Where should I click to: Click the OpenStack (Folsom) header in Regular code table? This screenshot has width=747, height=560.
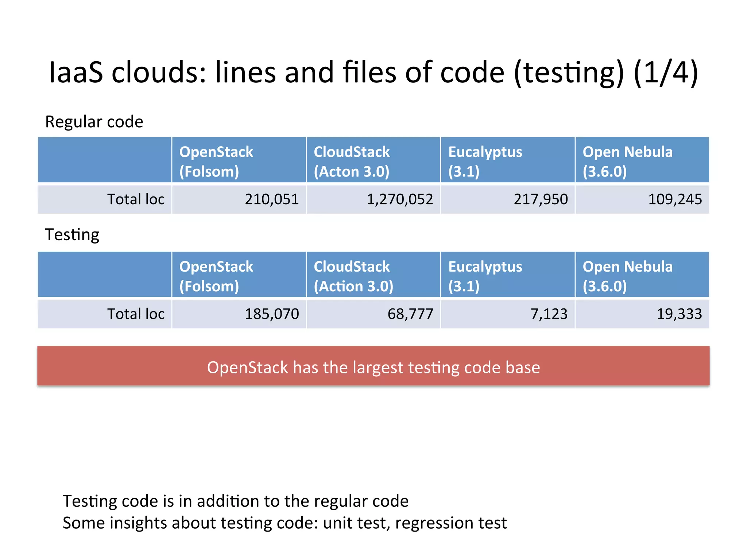point(239,161)
